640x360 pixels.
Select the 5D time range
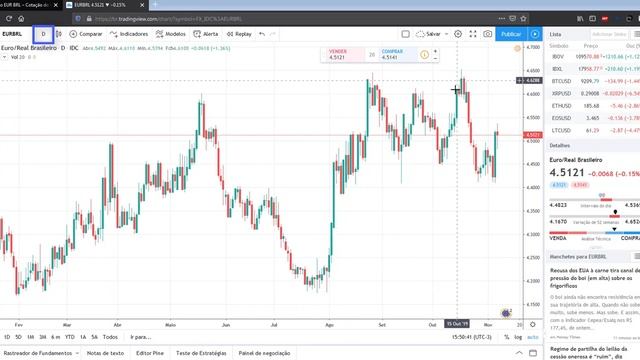point(18,337)
